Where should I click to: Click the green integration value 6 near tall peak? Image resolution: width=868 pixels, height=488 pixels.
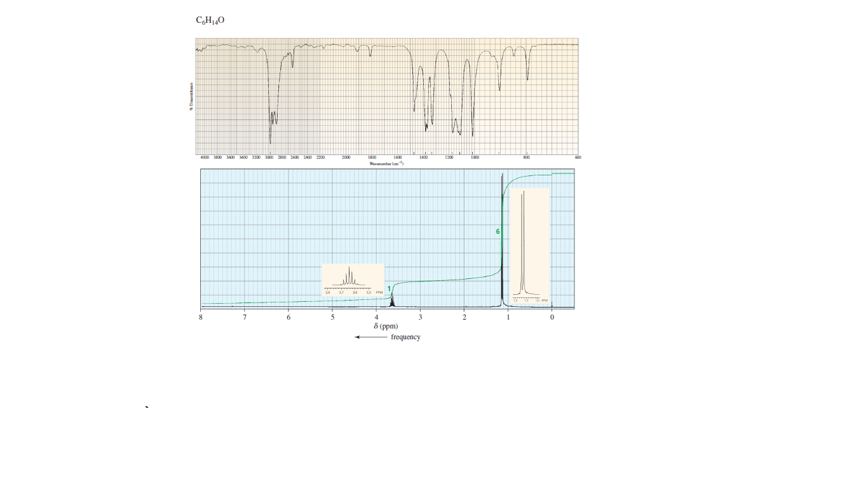point(498,232)
